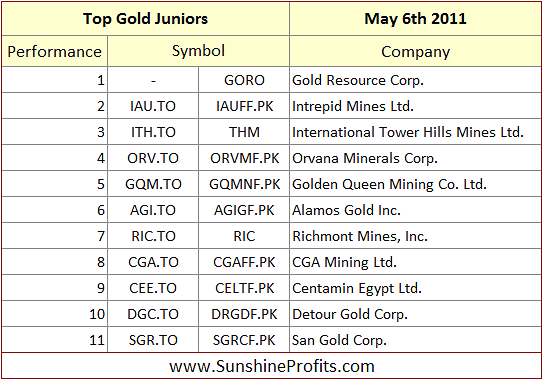This screenshot has width=543, height=380.
Task: Click the IAUFF.PK symbol cell
Action: [x=244, y=106]
